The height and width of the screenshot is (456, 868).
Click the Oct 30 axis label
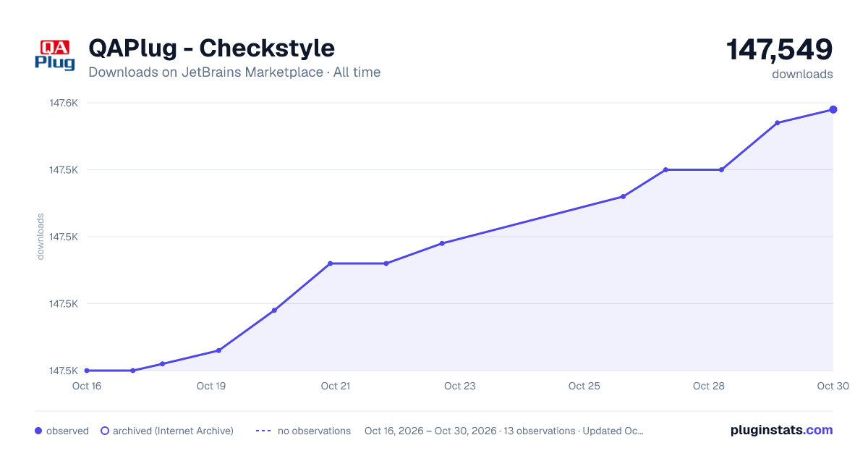[832, 386]
